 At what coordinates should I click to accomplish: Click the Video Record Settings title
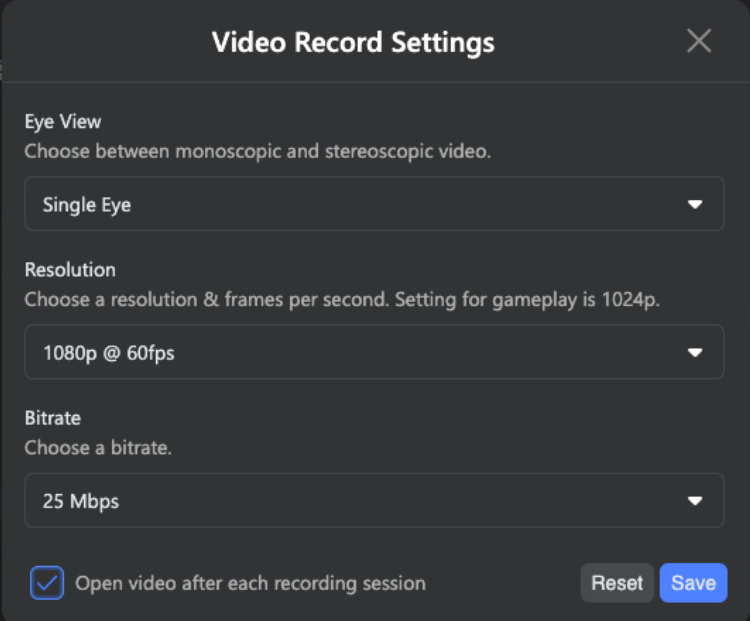[353, 43]
